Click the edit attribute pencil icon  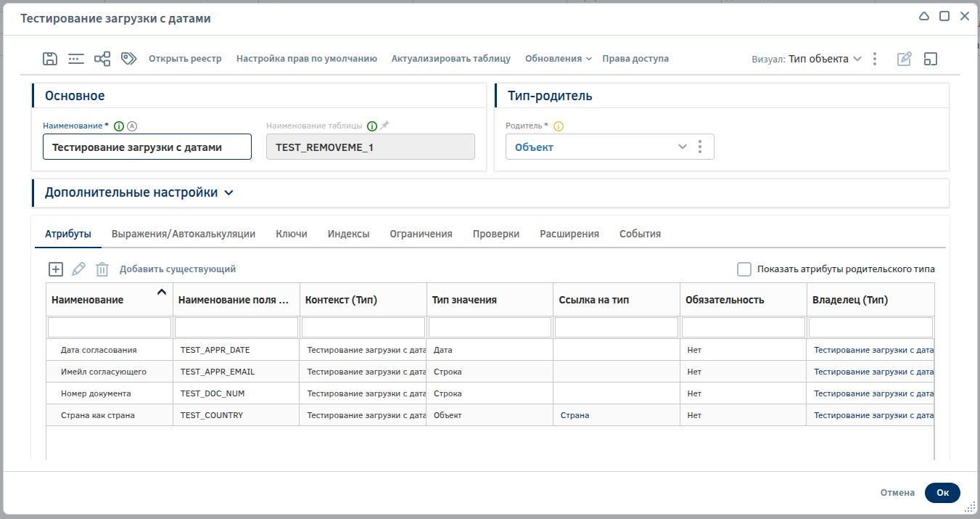pyautogui.click(x=79, y=269)
